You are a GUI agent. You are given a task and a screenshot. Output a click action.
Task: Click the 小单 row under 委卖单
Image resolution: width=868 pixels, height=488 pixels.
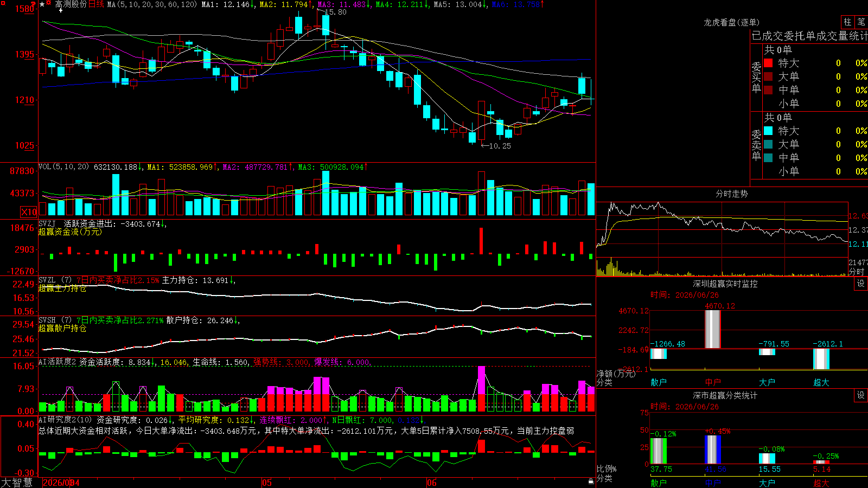pos(816,171)
